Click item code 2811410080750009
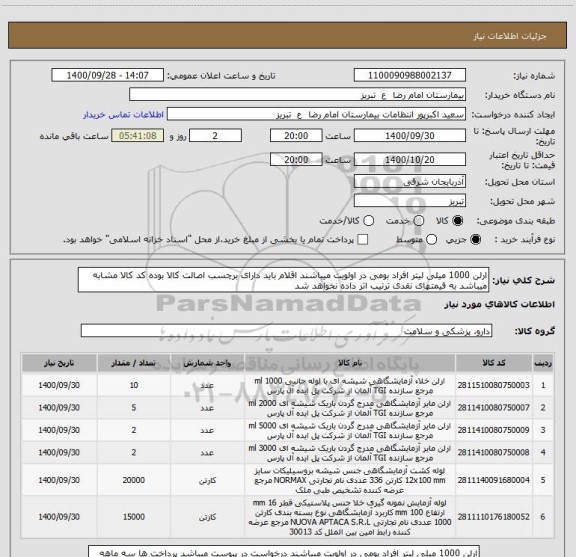The width and height of the screenshot is (576, 557). pos(493,430)
